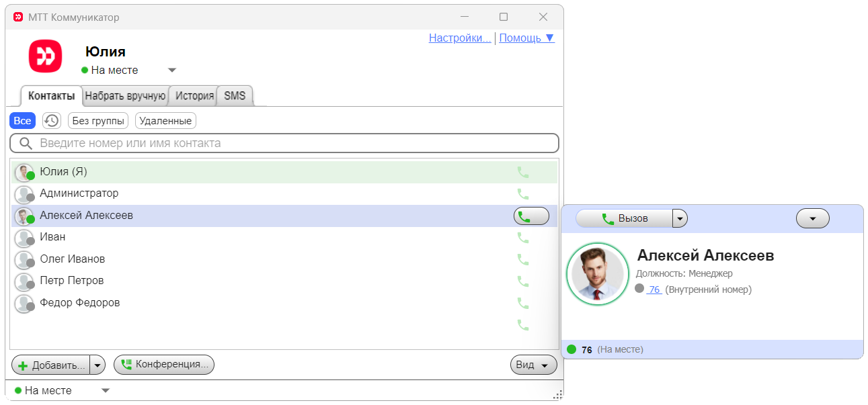Click the recent contacts clock icon
Screen dimensions: 868x405
point(51,121)
